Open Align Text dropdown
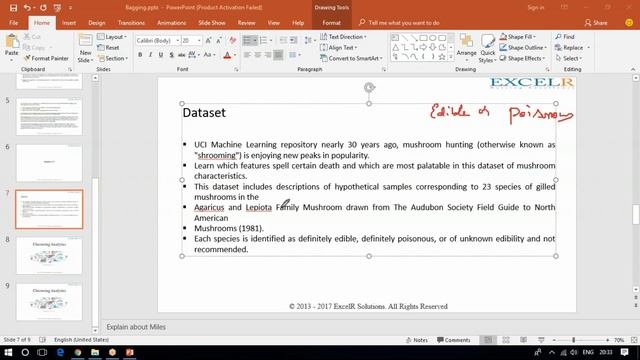The image size is (640, 360). (338, 47)
